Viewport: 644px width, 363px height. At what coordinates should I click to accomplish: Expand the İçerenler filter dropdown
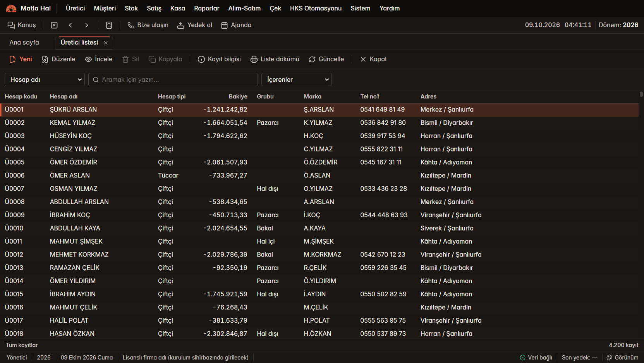(297, 79)
